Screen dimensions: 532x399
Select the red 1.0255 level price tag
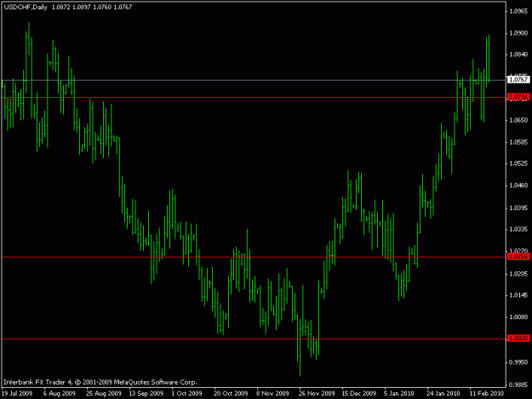(x=518, y=257)
